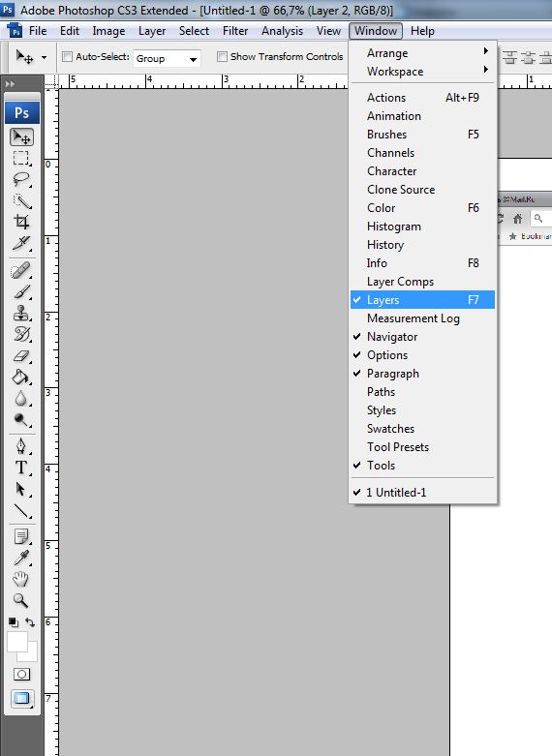Expand toolbox with double-arrow icon

coord(10,84)
